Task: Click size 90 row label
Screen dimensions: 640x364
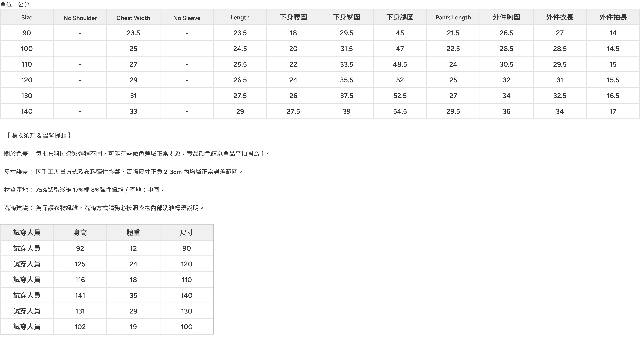Action: 27,33
